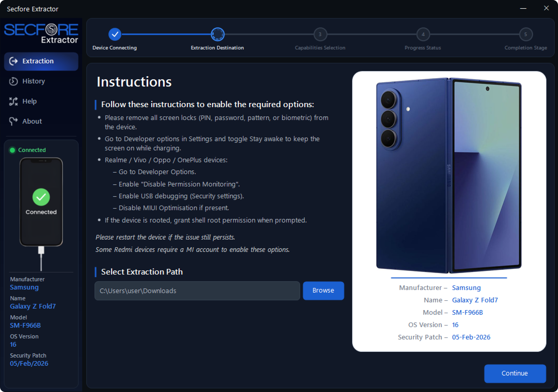Click the green checkmark on phone graphic
This screenshot has width=558, height=392.
[41, 197]
